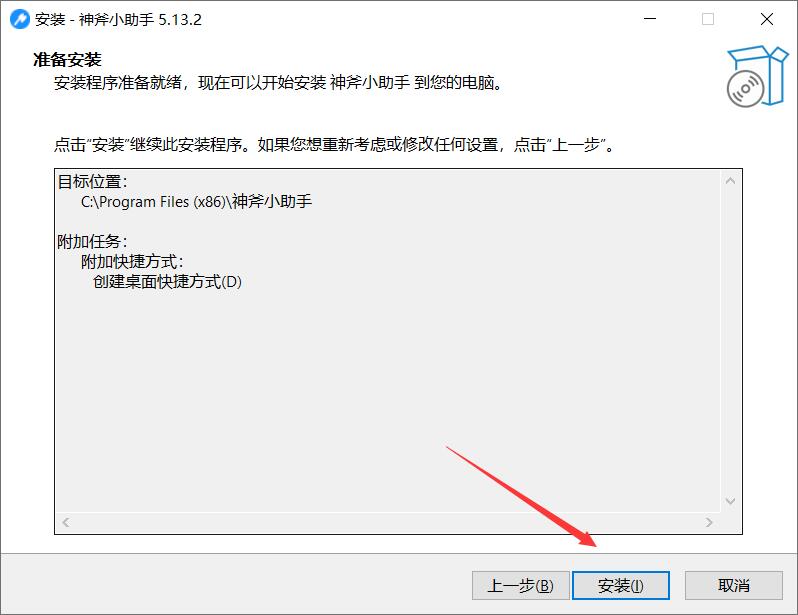798x615 pixels.
Task: Cancel setup using the 取消 button
Action: (x=733, y=585)
